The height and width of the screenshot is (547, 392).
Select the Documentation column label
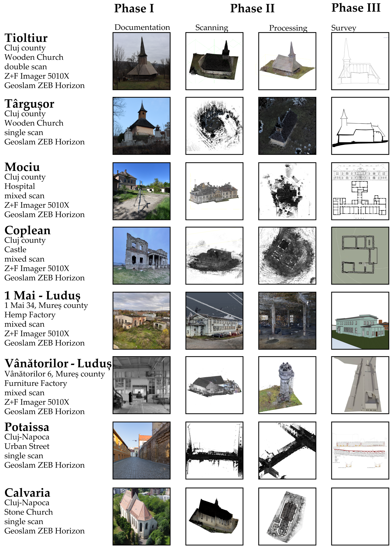pyautogui.click(x=142, y=27)
